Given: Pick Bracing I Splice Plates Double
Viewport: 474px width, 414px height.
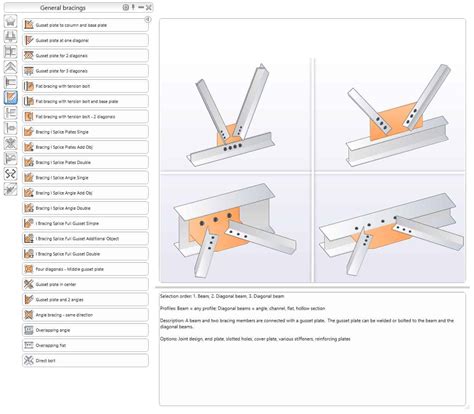Looking at the screenshot, I should coord(85,162).
